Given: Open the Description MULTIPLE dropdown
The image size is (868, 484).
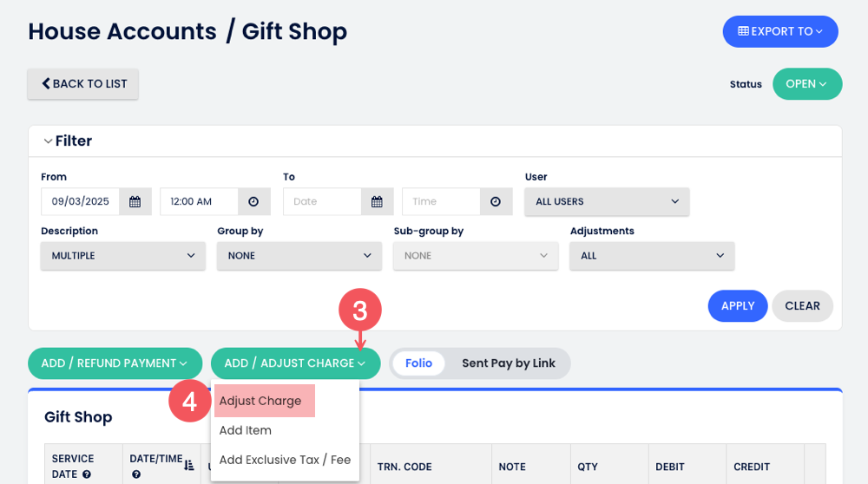Looking at the screenshot, I should [122, 256].
